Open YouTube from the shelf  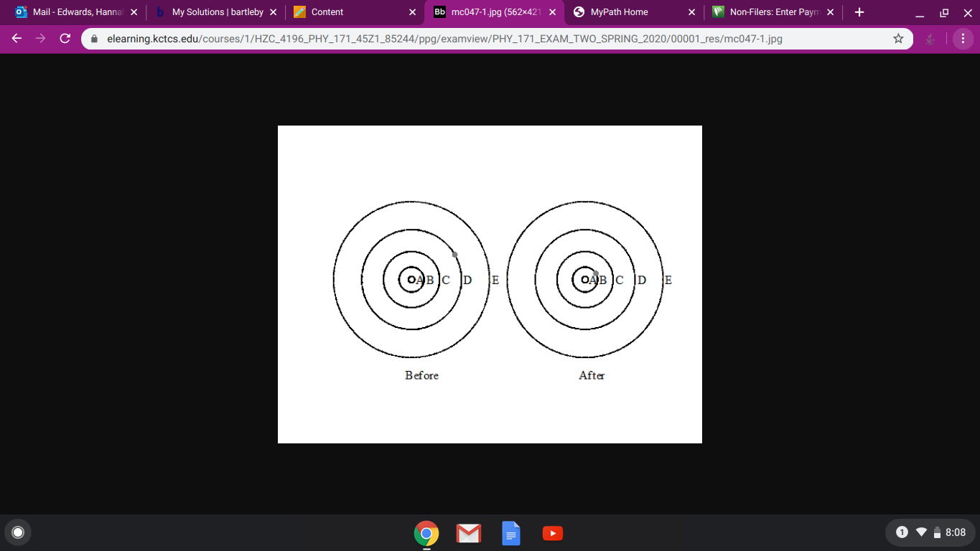click(x=553, y=533)
